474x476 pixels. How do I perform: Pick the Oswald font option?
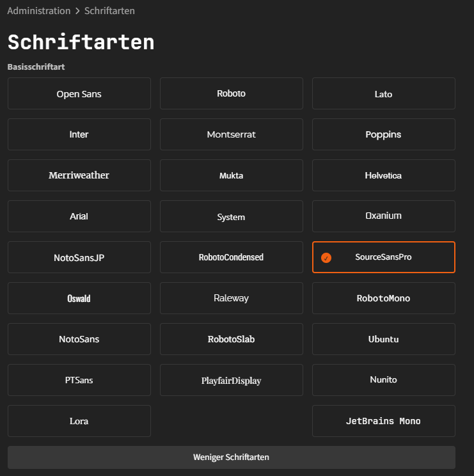pos(79,298)
